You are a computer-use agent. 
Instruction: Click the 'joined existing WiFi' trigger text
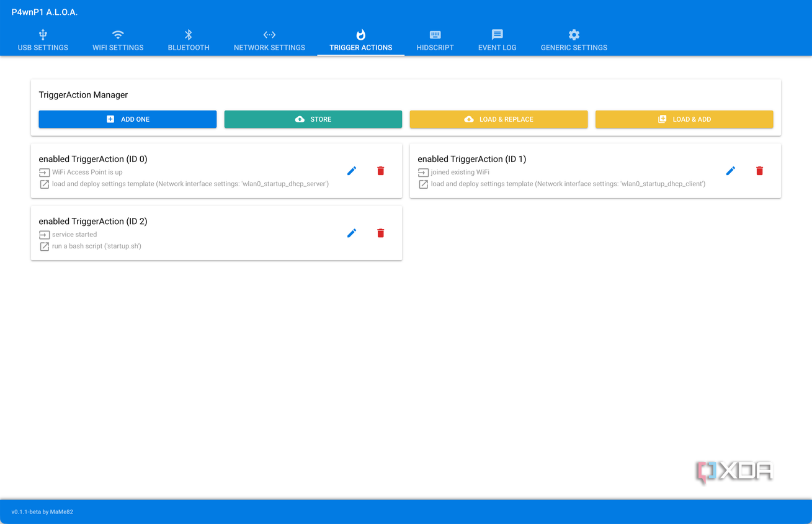[460, 172]
